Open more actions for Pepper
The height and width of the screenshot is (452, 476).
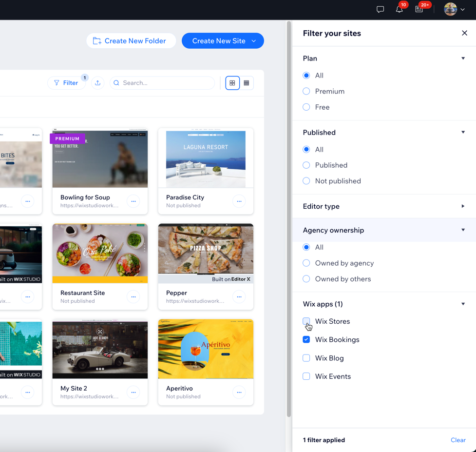click(239, 297)
